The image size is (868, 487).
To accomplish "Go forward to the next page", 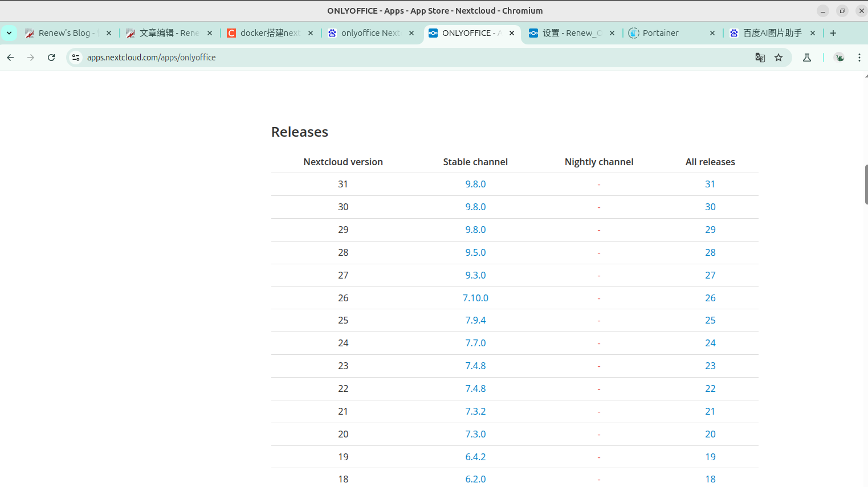I will click(x=31, y=58).
